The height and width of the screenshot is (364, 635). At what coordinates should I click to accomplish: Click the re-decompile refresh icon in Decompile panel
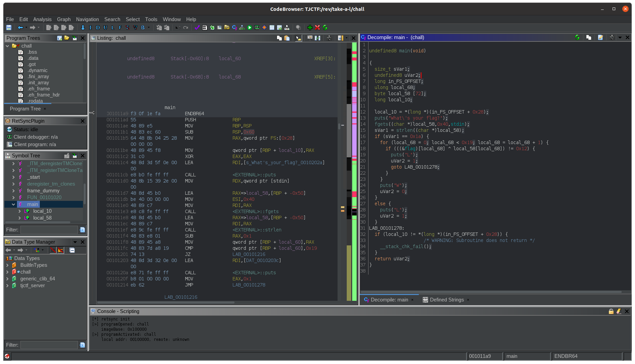[577, 37]
